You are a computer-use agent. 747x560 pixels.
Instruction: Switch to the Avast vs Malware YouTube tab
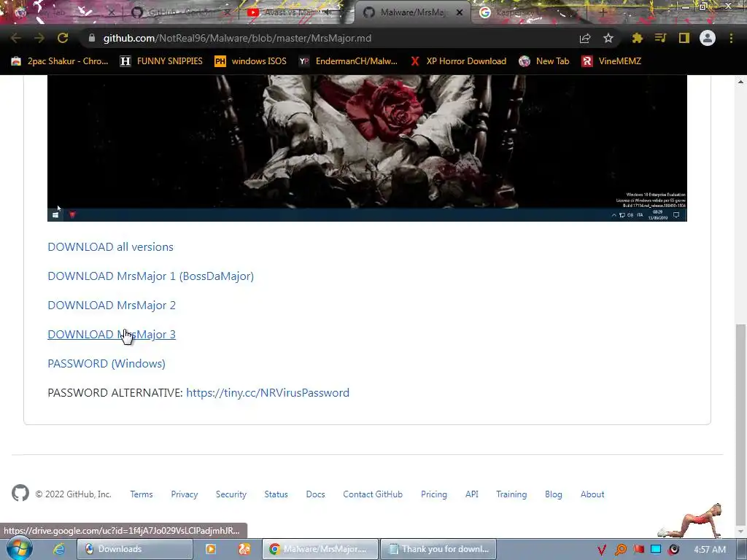tap(290, 12)
